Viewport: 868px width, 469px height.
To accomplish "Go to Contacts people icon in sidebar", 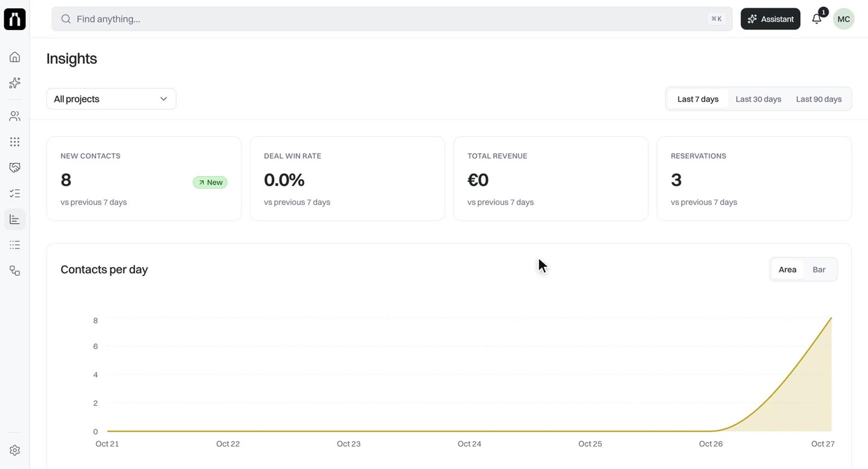I will click(15, 116).
